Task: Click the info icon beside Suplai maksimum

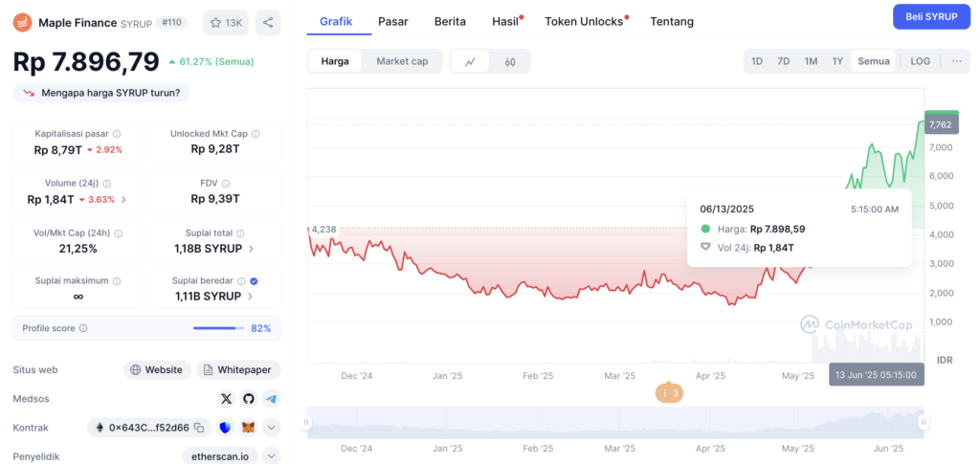Action: 116,281
